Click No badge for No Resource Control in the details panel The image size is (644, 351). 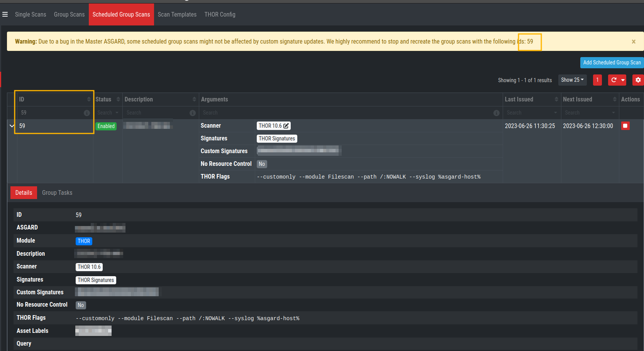pos(81,305)
